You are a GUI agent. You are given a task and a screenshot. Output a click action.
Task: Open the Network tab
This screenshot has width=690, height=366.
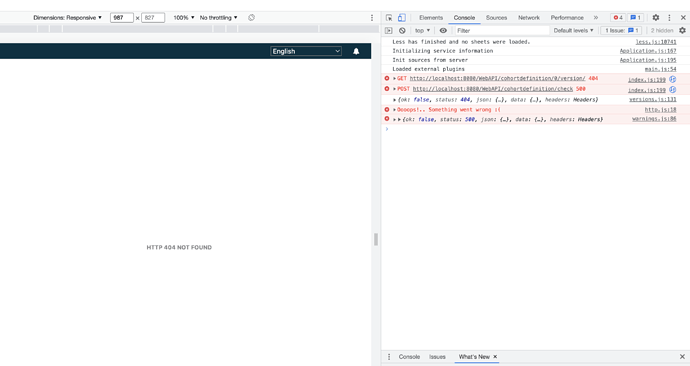pyautogui.click(x=529, y=18)
